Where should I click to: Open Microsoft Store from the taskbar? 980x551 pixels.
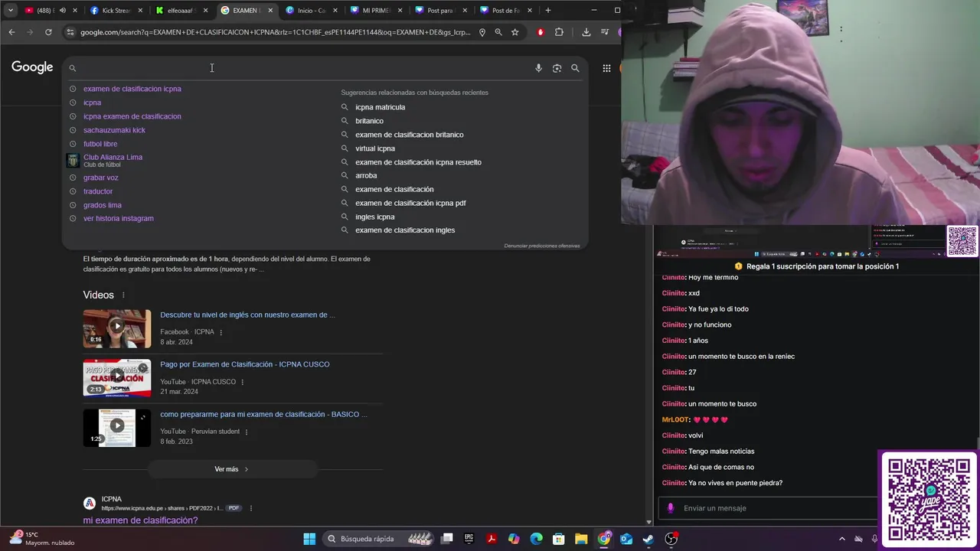(x=559, y=539)
